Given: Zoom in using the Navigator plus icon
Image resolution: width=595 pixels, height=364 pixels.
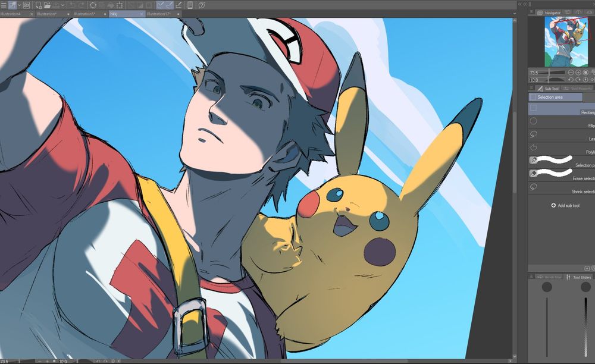Looking at the screenshot, I should (578, 73).
